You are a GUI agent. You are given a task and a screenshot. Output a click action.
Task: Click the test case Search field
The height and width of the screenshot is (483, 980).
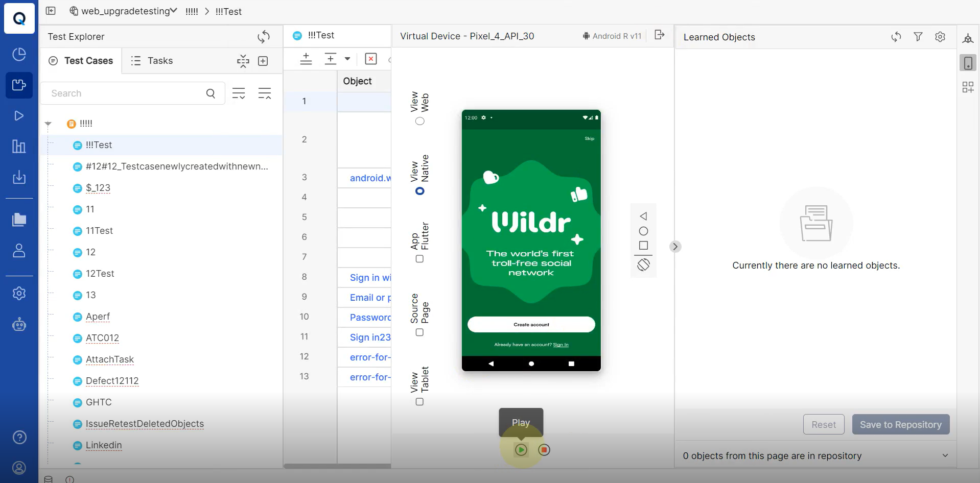125,93
